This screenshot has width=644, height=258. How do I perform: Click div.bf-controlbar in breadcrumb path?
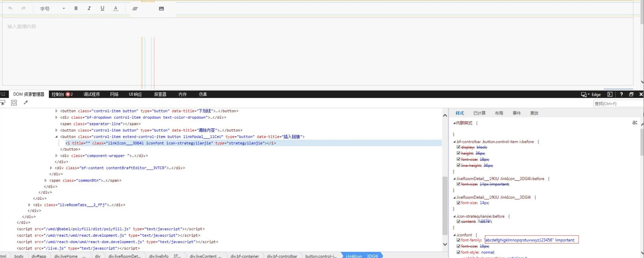coord(282,256)
